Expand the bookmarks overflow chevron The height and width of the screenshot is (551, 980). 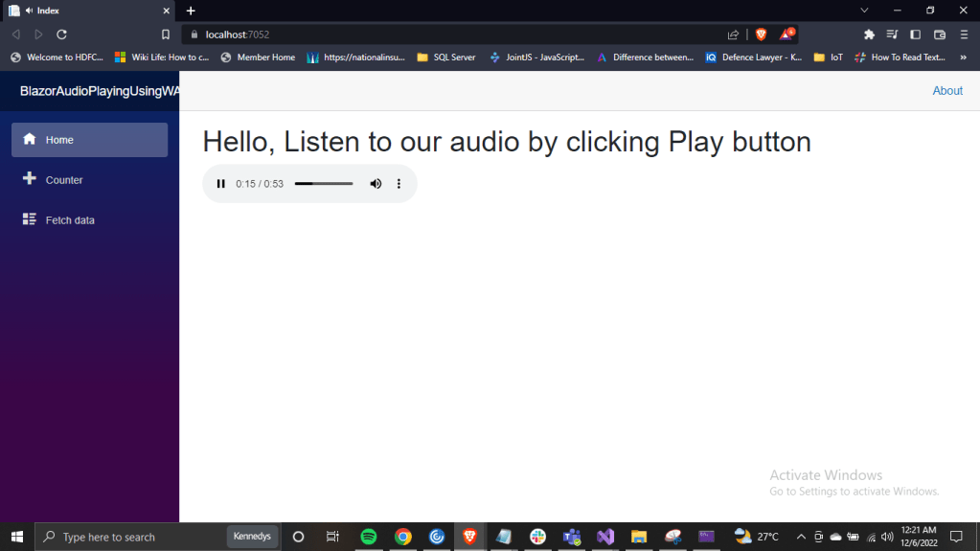click(964, 57)
